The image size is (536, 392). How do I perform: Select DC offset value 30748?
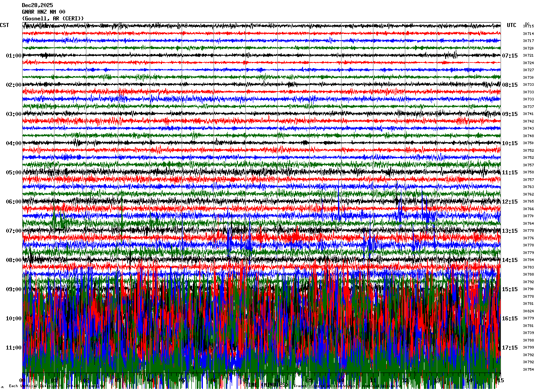tap(528, 136)
